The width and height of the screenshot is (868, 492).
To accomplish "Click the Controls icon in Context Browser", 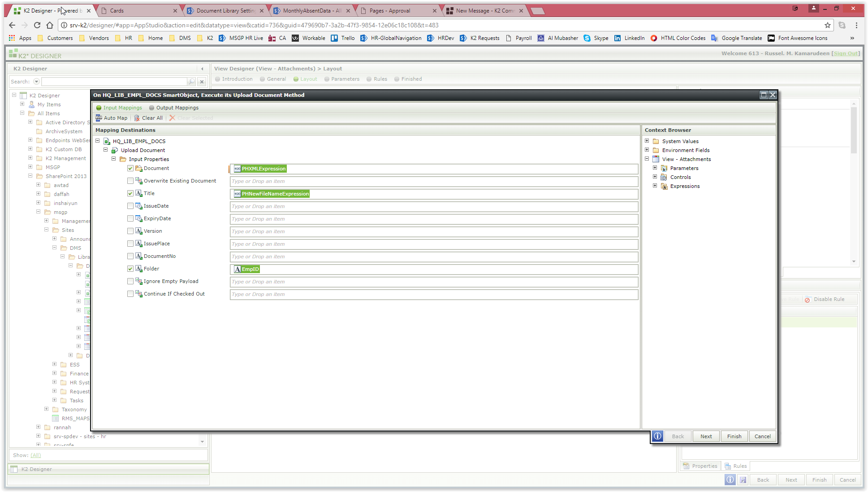I will click(664, 177).
